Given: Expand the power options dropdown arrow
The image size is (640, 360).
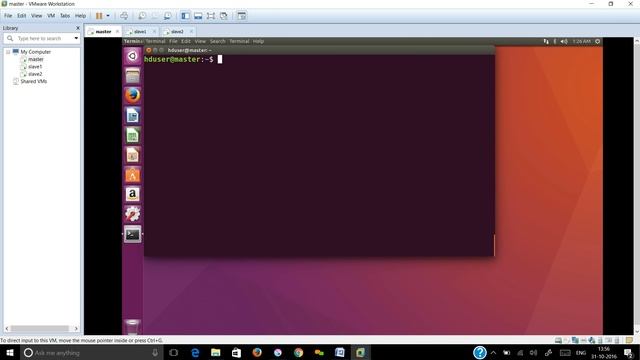Looking at the screenshot, I should tap(108, 16).
